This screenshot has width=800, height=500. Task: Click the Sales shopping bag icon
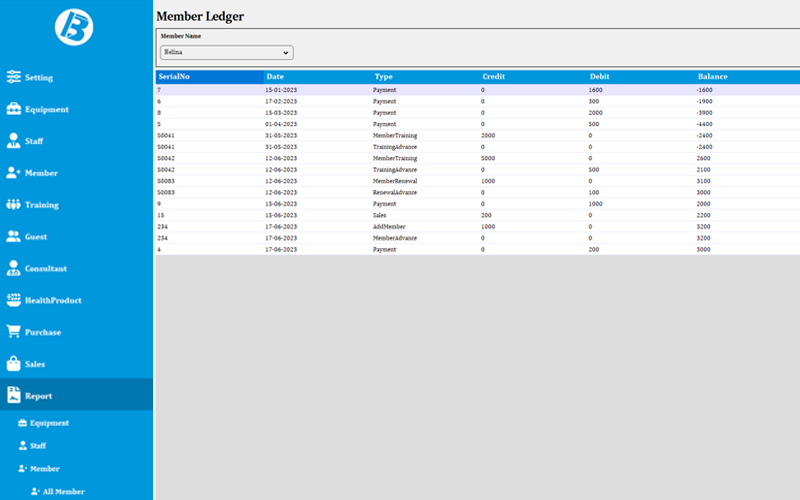point(14,363)
